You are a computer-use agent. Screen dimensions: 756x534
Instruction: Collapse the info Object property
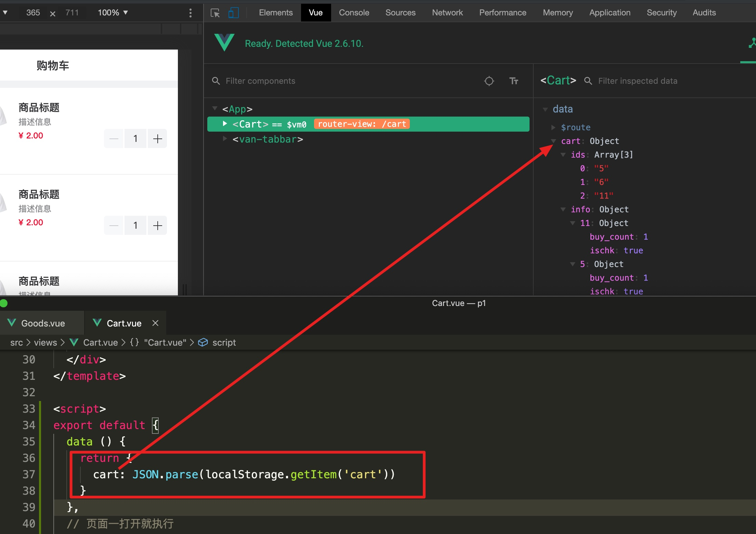pyautogui.click(x=563, y=209)
